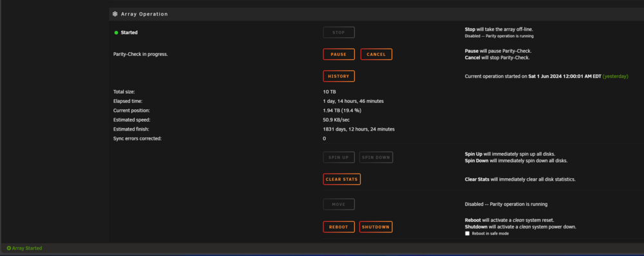Click the 'Sync errors corrected:' label
The height and width of the screenshot is (256, 644).
[x=138, y=139]
